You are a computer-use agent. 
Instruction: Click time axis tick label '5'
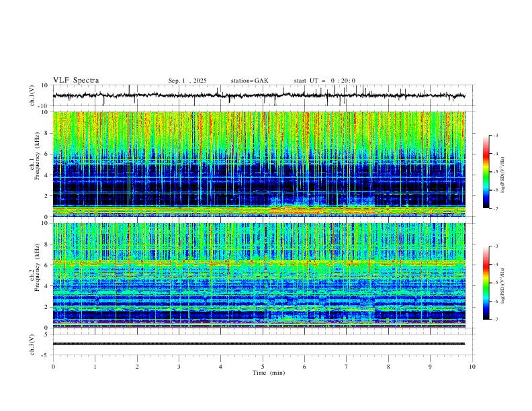pyautogui.click(x=263, y=367)
